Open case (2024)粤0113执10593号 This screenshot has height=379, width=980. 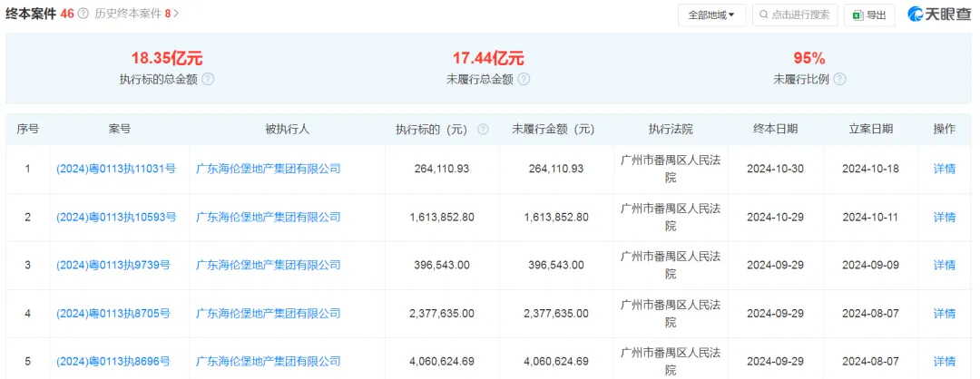click(115, 217)
